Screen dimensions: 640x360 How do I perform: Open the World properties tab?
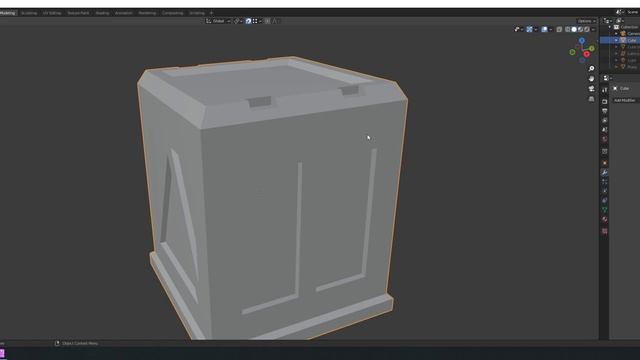coord(604,139)
